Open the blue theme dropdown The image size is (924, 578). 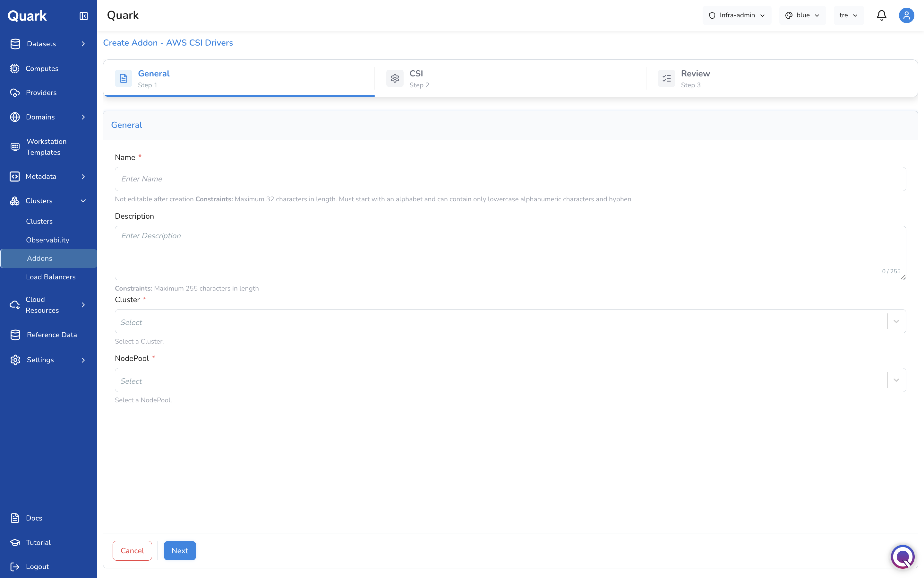pyautogui.click(x=802, y=15)
